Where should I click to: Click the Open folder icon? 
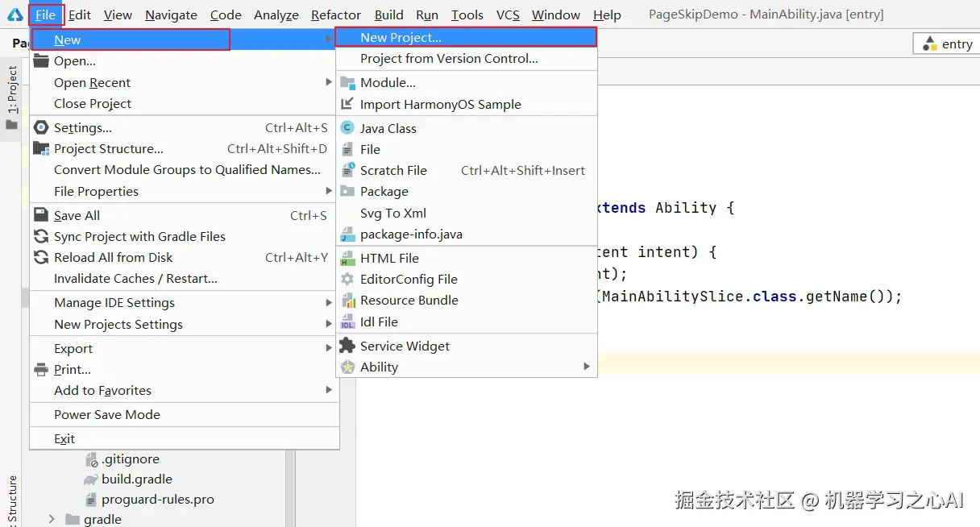tap(41, 60)
